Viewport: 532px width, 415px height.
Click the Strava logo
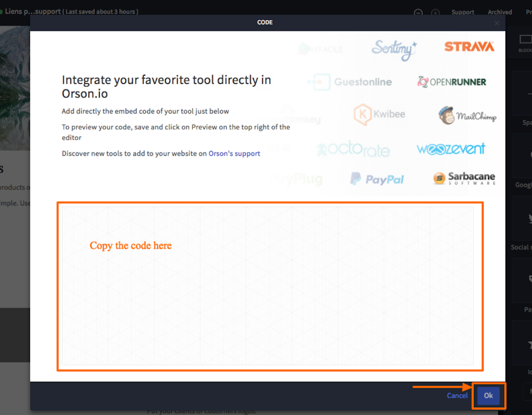click(469, 47)
